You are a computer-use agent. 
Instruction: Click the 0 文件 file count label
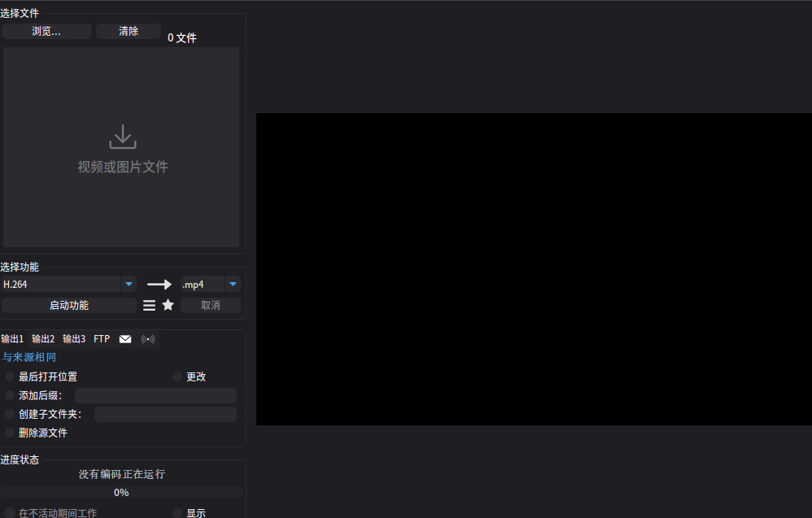click(x=182, y=37)
